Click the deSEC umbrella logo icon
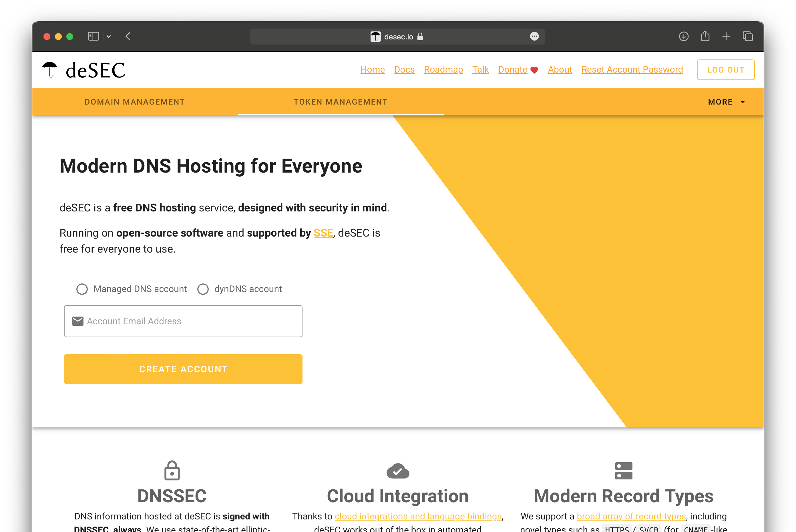This screenshot has height=532, width=796. [x=50, y=69]
